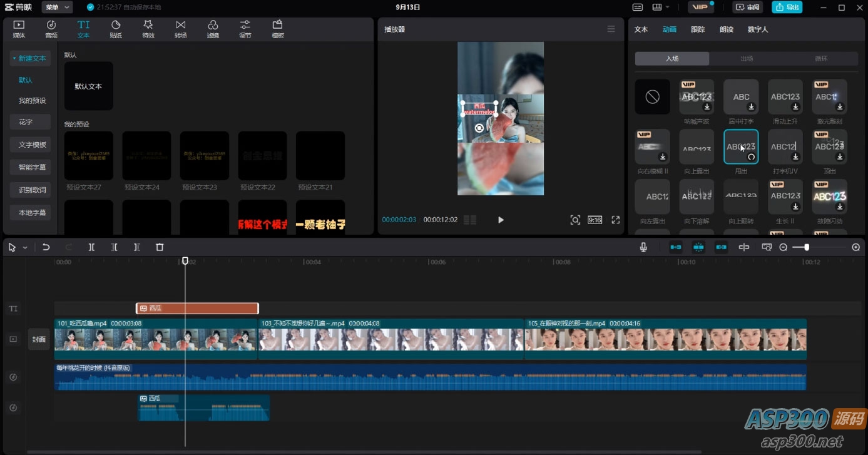Screen dimensions: 868x455
Task: Toggle the clip linkage button in timeline toolbar
Action: [721, 247]
